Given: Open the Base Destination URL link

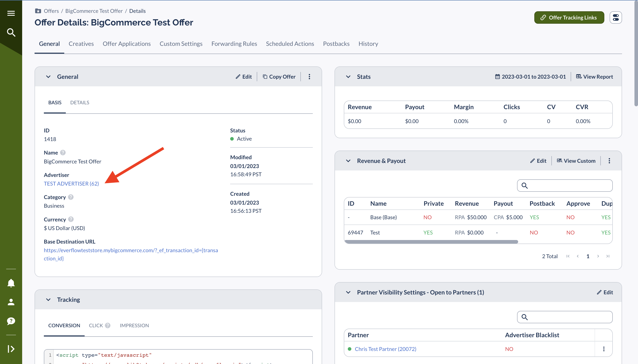Looking at the screenshot, I should (131, 254).
